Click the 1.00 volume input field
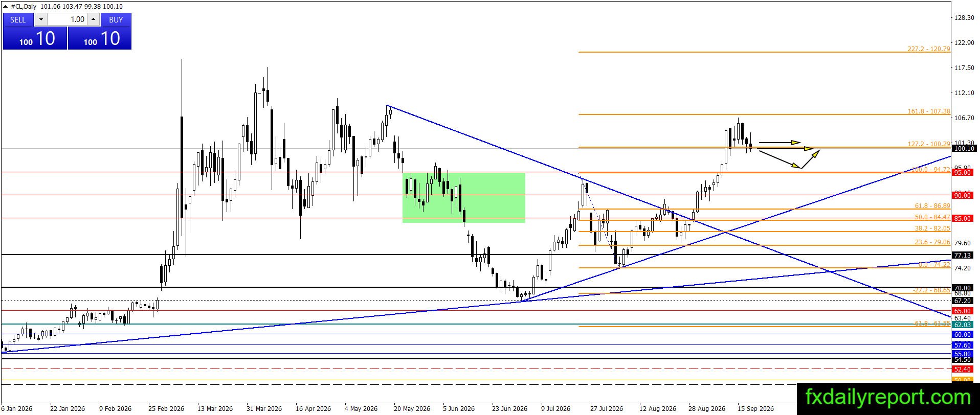The width and height of the screenshot is (980, 415). coord(67,19)
